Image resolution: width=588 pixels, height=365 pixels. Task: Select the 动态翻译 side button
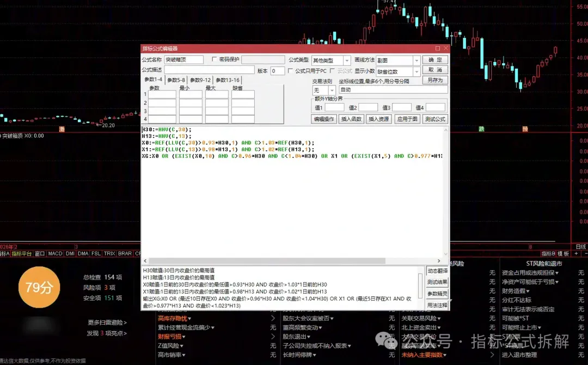point(437,271)
